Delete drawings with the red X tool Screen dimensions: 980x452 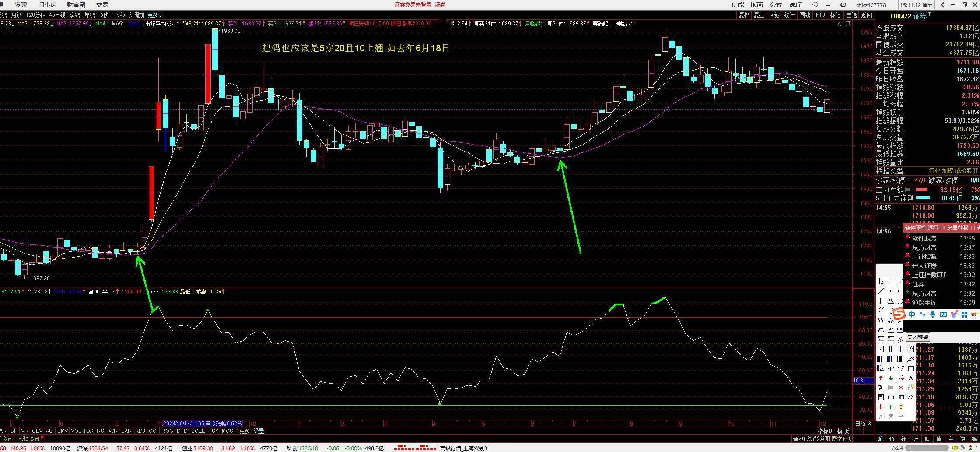(901, 388)
